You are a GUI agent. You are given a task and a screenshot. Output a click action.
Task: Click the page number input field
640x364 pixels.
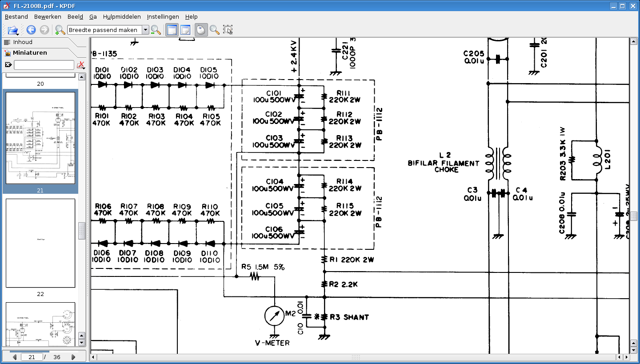pos(32,357)
